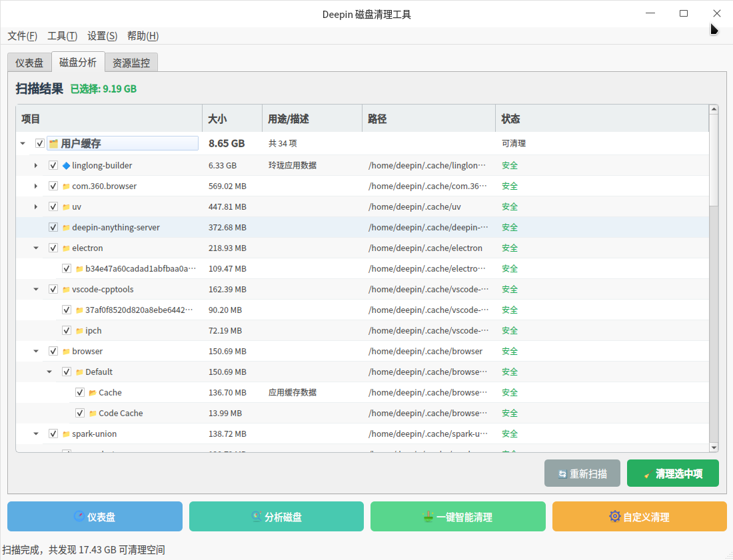The width and height of the screenshot is (733, 560).
Task: Toggle the Code Cache checkbox
Action: [80, 414]
